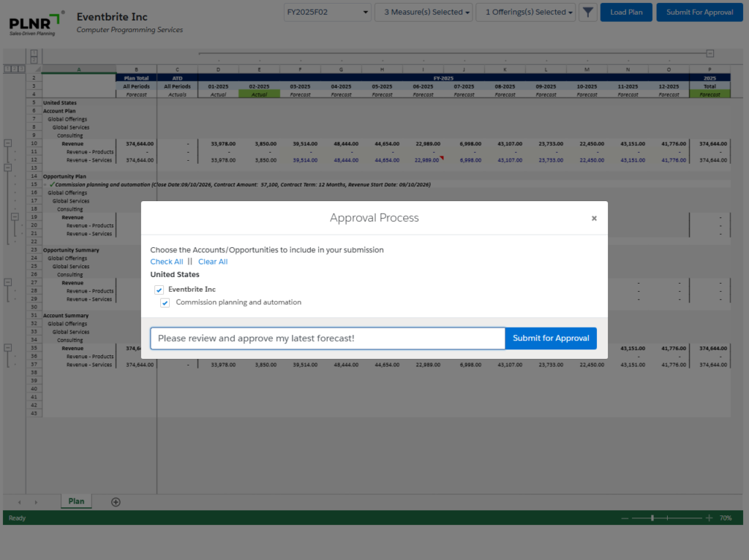
Task: Click Opportunity Summary row label
Action: 71,250
